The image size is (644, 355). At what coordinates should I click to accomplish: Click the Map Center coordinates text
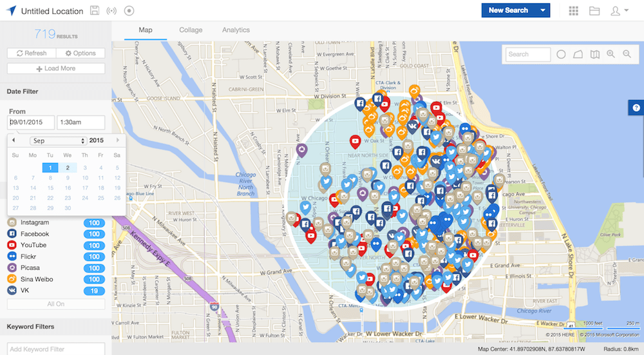(531, 349)
